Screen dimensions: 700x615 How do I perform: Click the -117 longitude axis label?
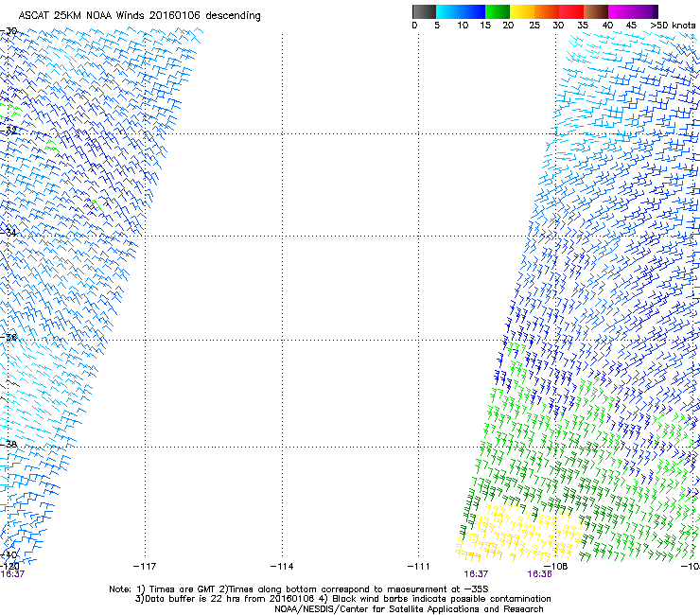point(145,567)
